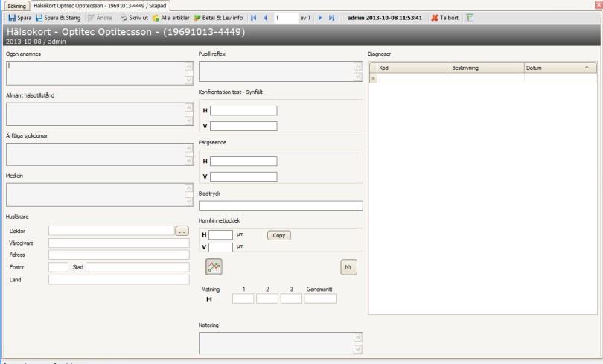Click Mätning 1 field for H
The height and width of the screenshot is (364, 603).
(x=243, y=298)
